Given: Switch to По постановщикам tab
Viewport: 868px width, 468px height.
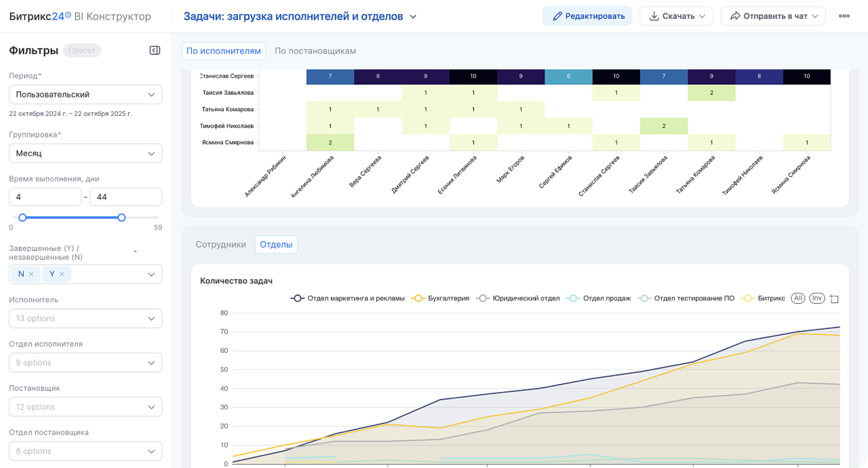Looking at the screenshot, I should 315,51.
